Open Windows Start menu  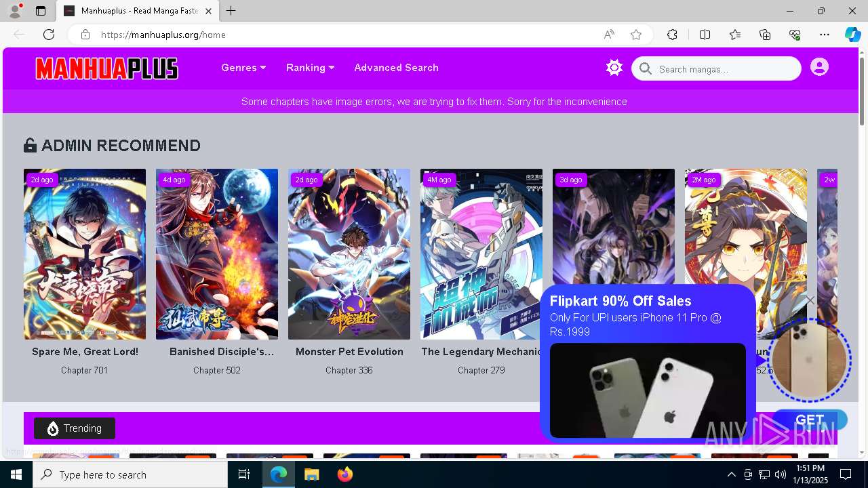[16, 474]
